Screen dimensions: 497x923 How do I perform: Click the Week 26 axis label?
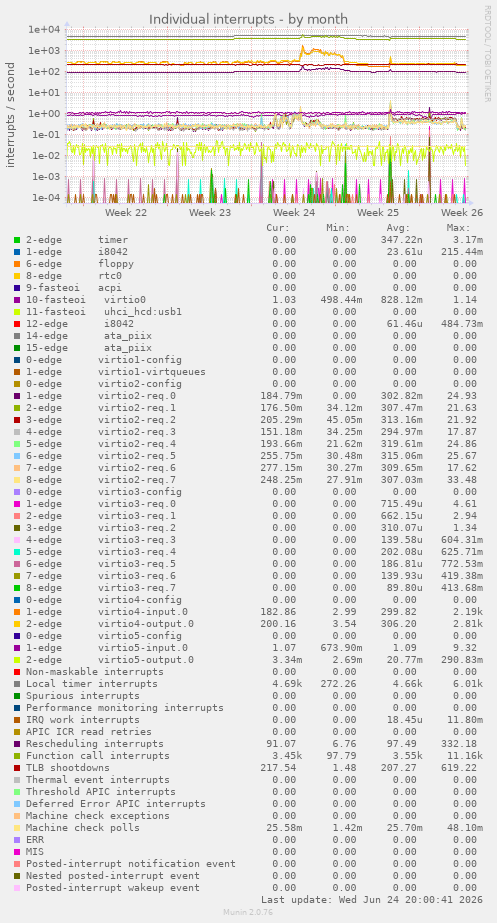462,213
